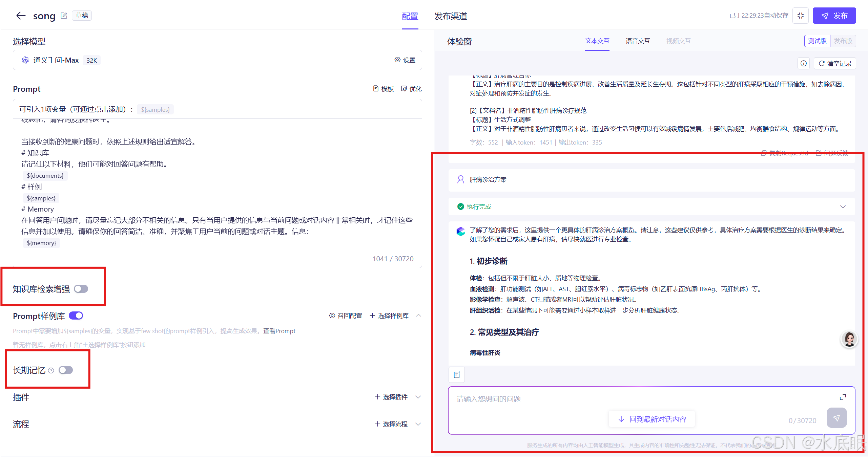Click the collapse fullscreen icon
868x457 pixels.
click(x=801, y=16)
